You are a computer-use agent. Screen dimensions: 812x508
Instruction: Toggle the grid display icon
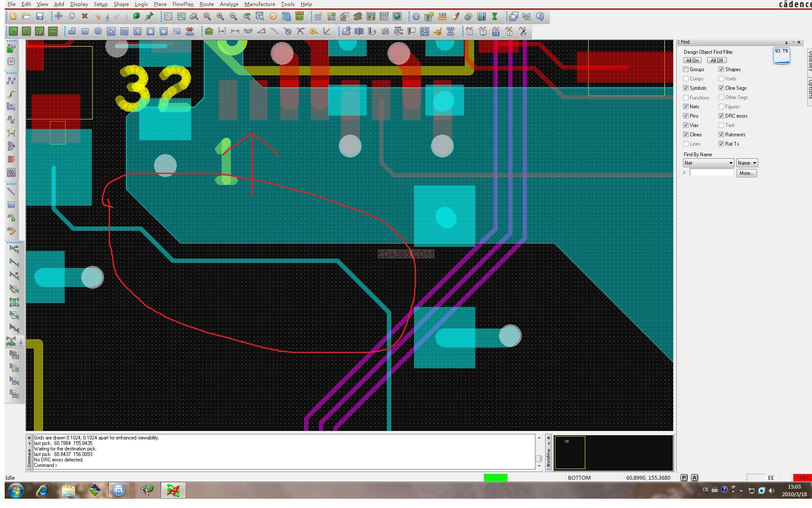pyautogui.click(x=318, y=17)
